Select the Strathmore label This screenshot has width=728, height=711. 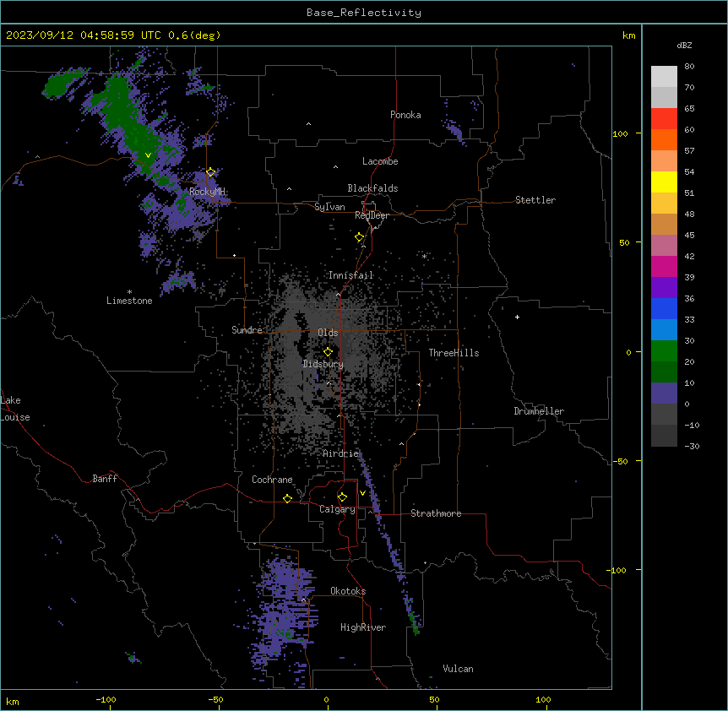[x=436, y=513]
